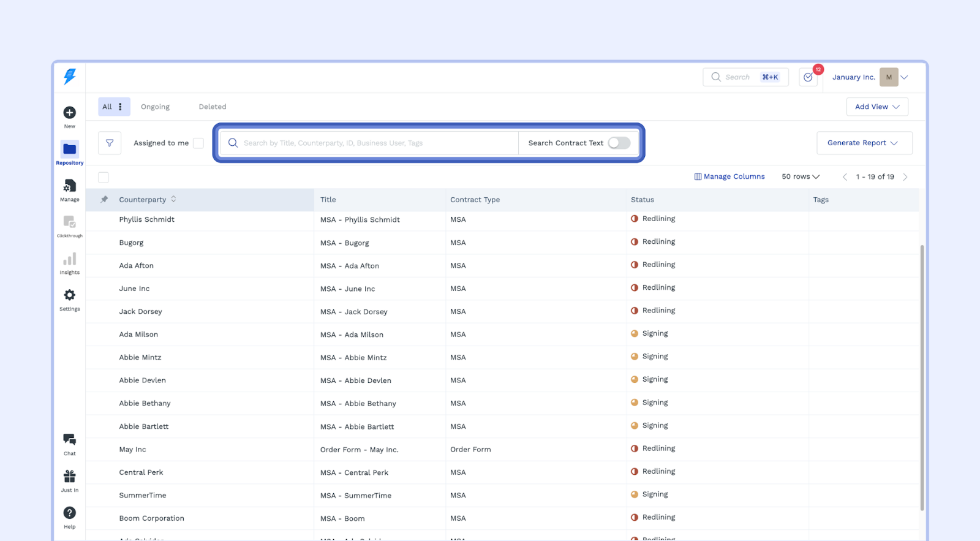
Task: Open Insights bar chart icon
Action: (70, 259)
